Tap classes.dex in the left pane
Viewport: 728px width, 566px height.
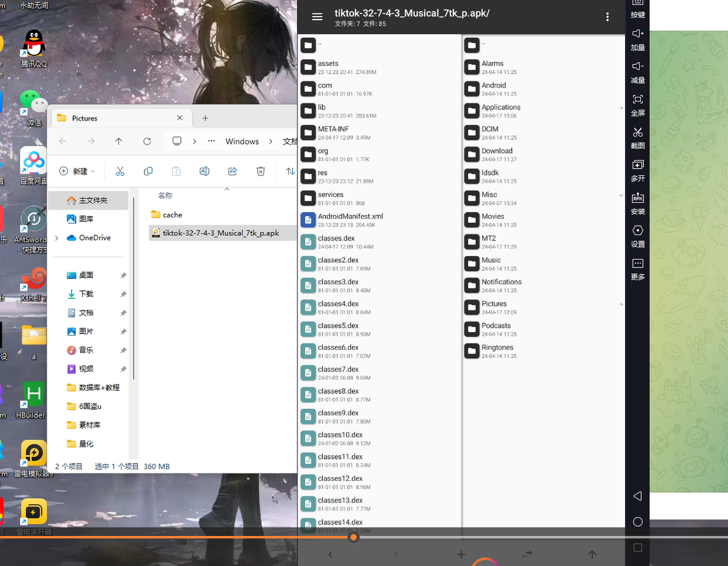(380, 242)
